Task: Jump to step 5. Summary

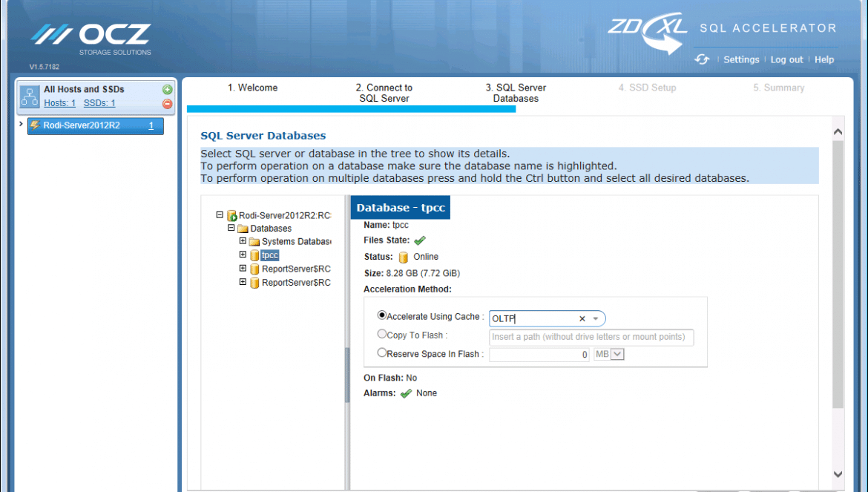Action: [x=778, y=88]
